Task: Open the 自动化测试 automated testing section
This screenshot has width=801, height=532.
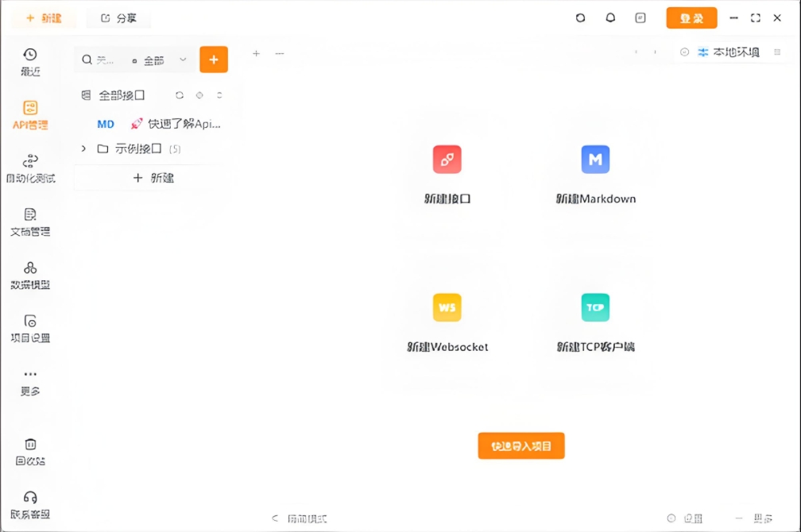Action: tap(30, 168)
